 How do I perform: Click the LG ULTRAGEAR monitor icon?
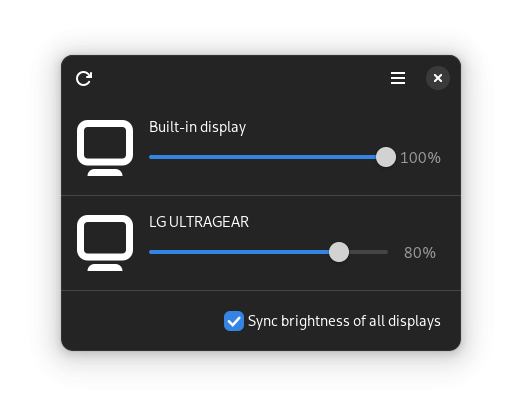point(105,243)
